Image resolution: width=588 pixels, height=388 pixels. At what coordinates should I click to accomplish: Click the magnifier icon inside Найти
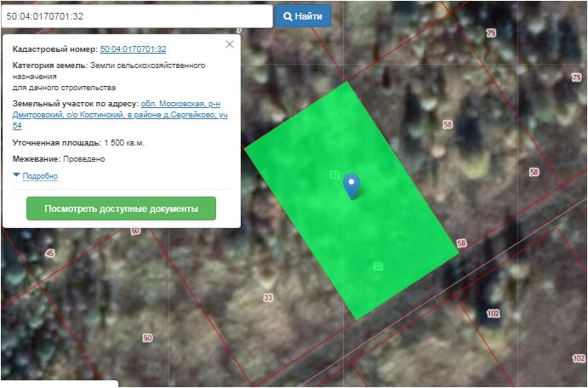click(288, 16)
